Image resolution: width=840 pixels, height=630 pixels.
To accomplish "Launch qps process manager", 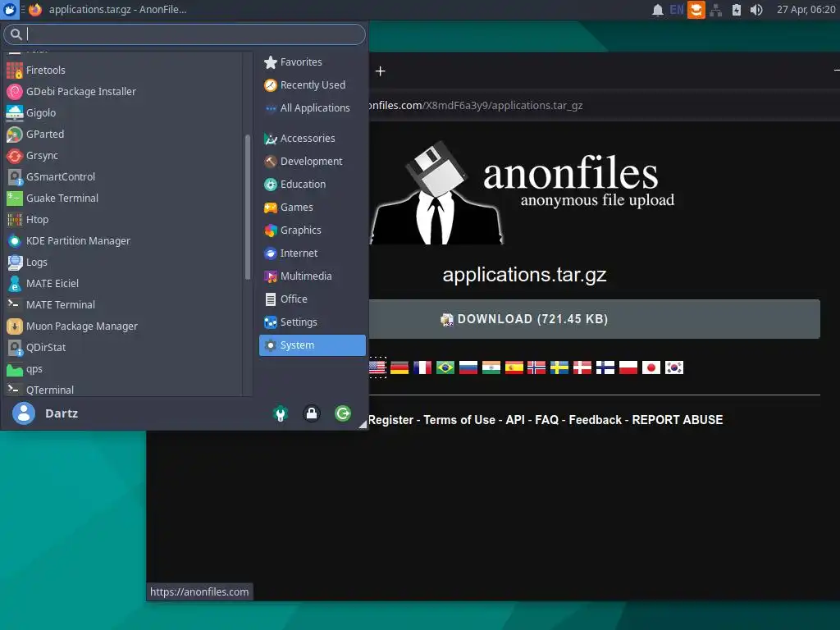I will [123, 369].
